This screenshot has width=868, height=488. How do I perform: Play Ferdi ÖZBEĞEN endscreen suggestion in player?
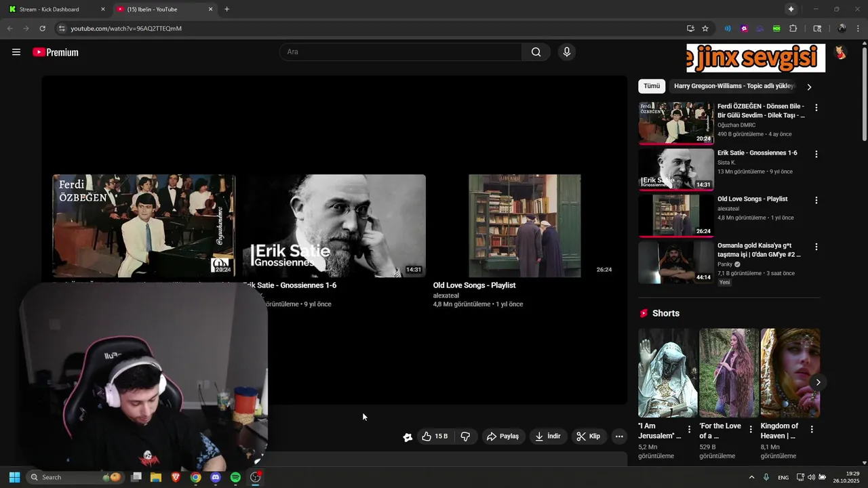point(144,226)
